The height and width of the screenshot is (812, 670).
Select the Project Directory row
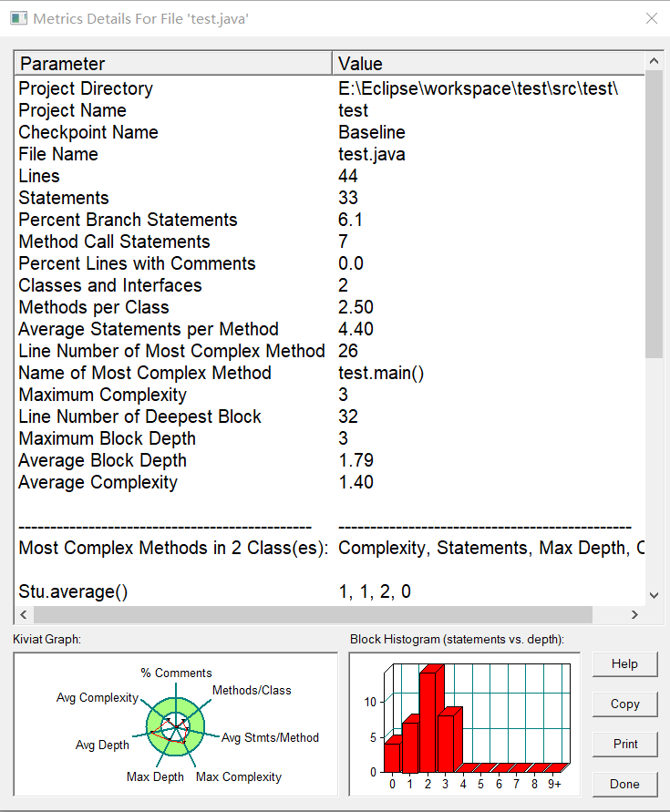click(x=330, y=88)
